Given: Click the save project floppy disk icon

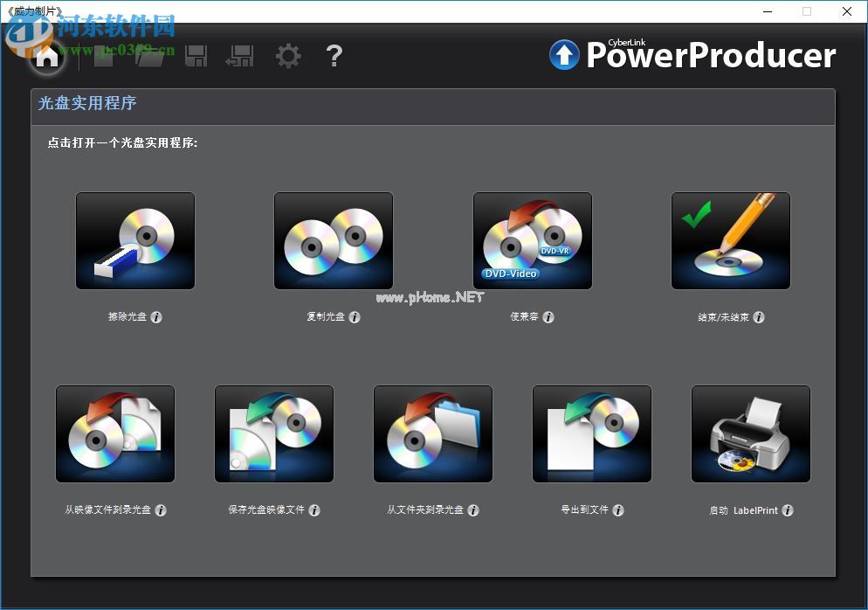Looking at the screenshot, I should 196,56.
